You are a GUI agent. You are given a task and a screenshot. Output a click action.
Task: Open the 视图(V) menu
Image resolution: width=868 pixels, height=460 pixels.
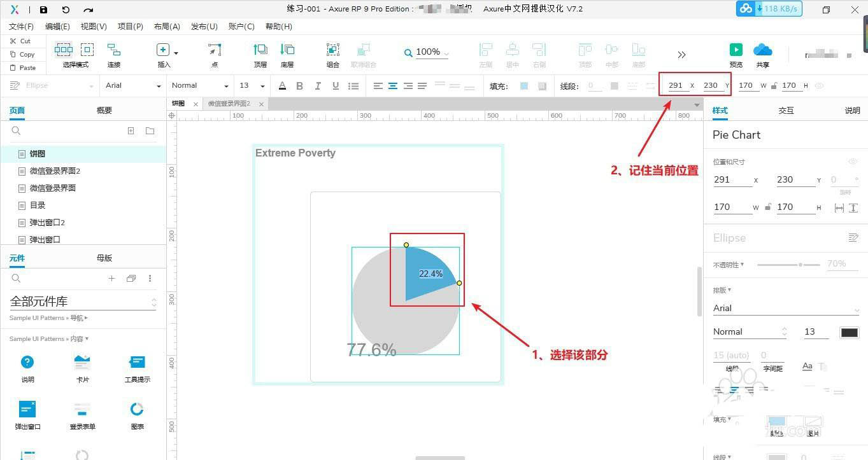[94, 26]
